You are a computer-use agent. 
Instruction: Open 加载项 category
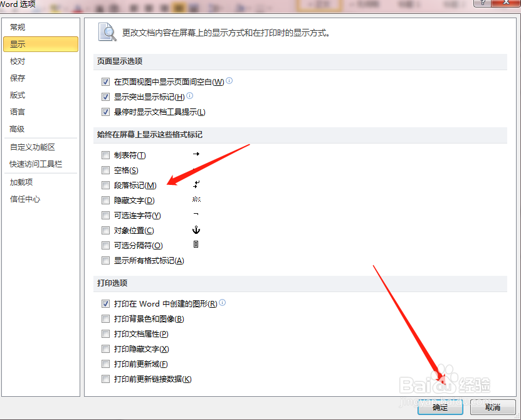pyautogui.click(x=41, y=182)
